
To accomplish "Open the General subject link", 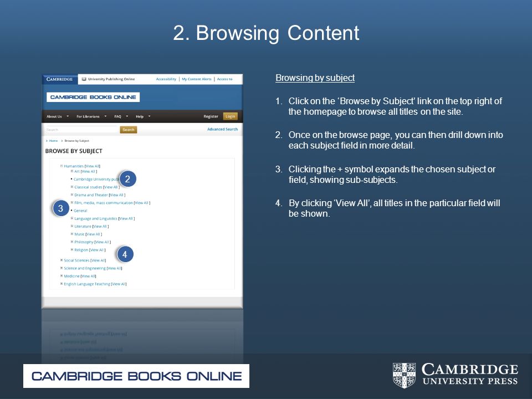I will 80,211.
